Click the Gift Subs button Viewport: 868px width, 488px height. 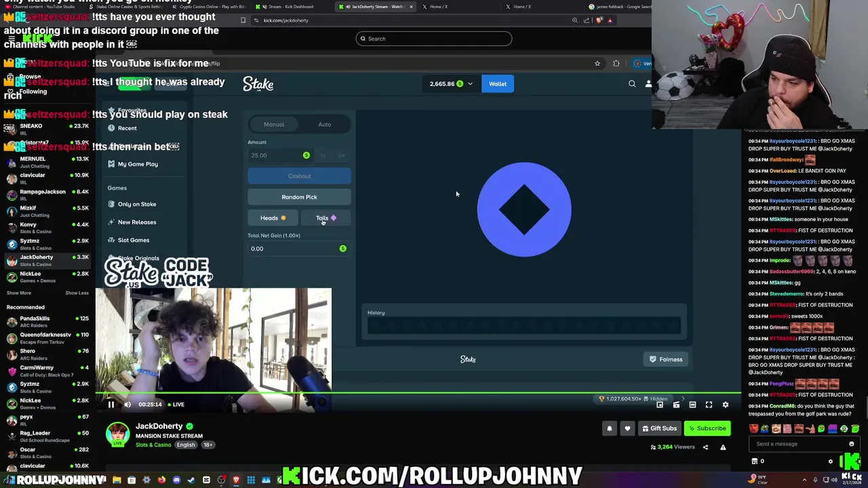[x=658, y=428]
